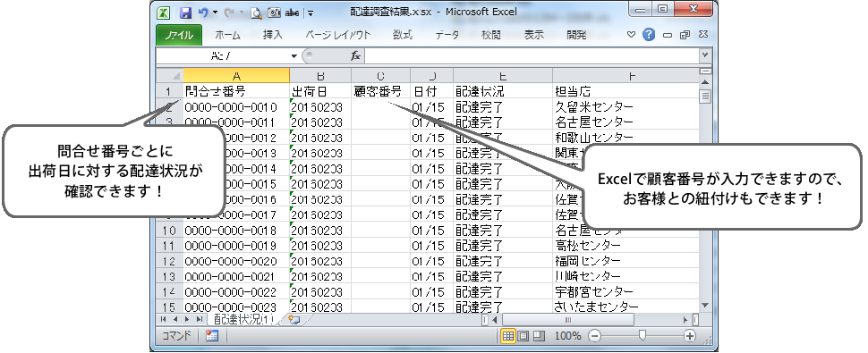Image resolution: width=868 pixels, height=353 pixels.
Task: Switch to Page Break Preview button
Action: [x=539, y=336]
